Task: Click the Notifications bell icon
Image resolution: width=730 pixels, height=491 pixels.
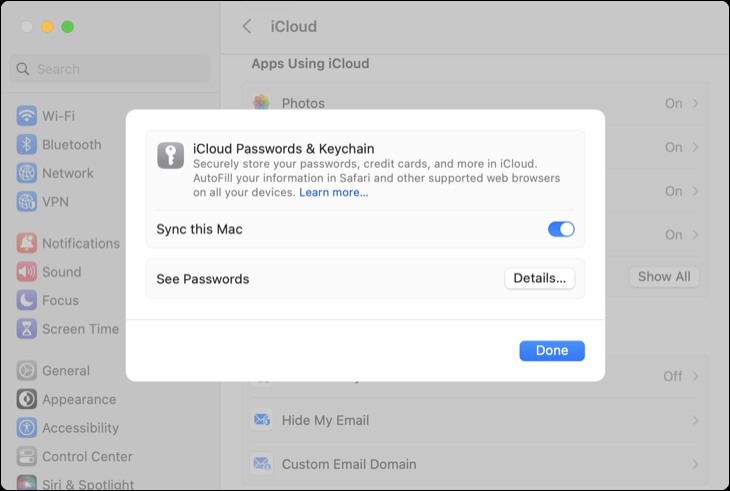Action: click(27, 243)
